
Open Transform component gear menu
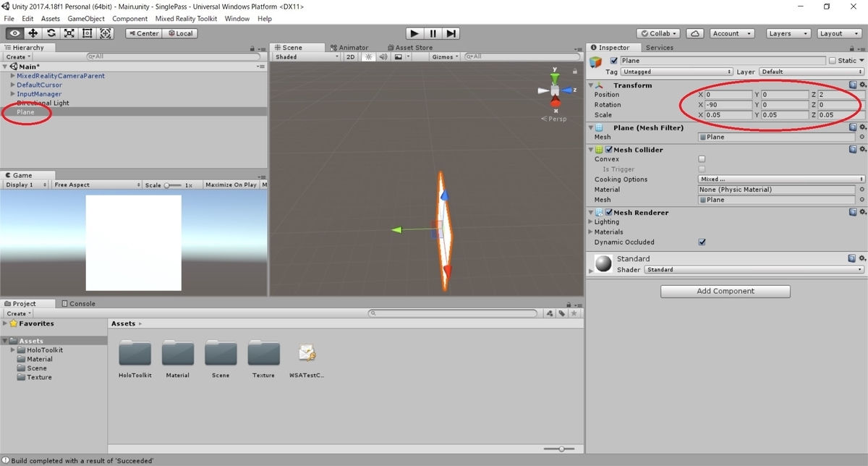(x=861, y=85)
